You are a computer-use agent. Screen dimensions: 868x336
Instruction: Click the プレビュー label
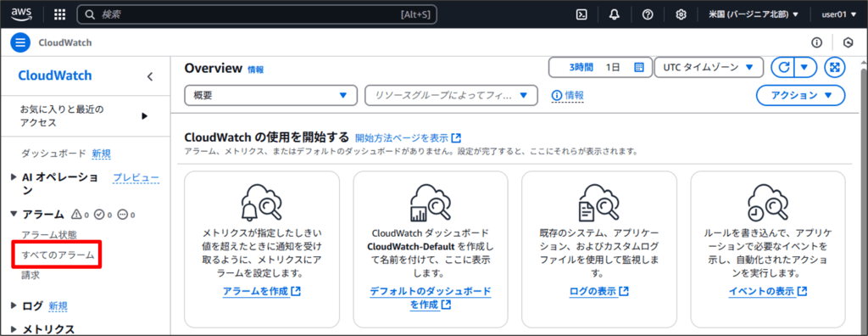tap(136, 178)
